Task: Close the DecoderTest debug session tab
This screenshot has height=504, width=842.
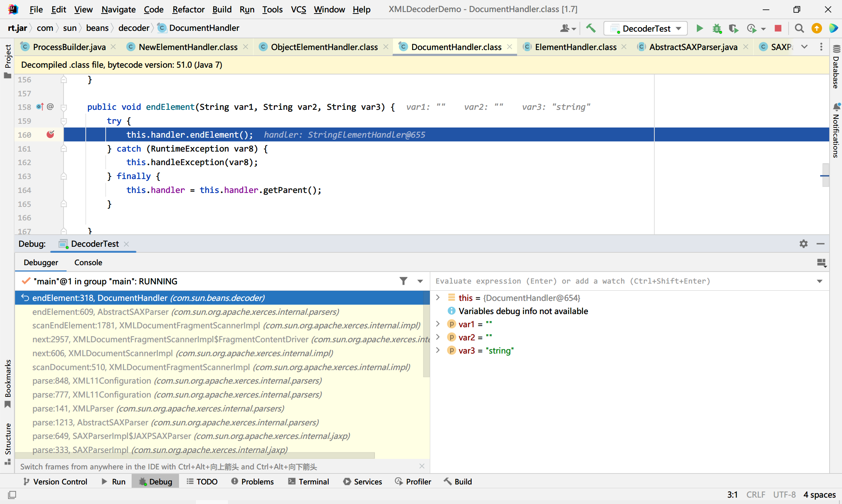Action: click(126, 244)
